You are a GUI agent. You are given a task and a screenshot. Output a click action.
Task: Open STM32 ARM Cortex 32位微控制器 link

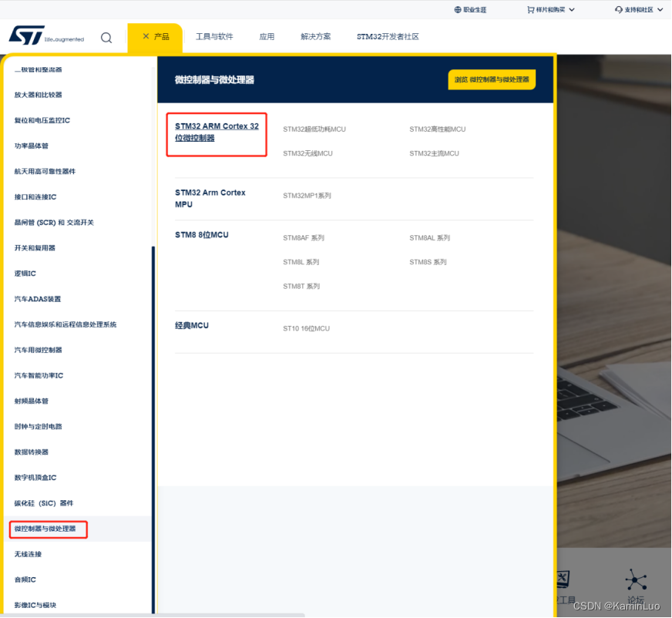[217, 132]
